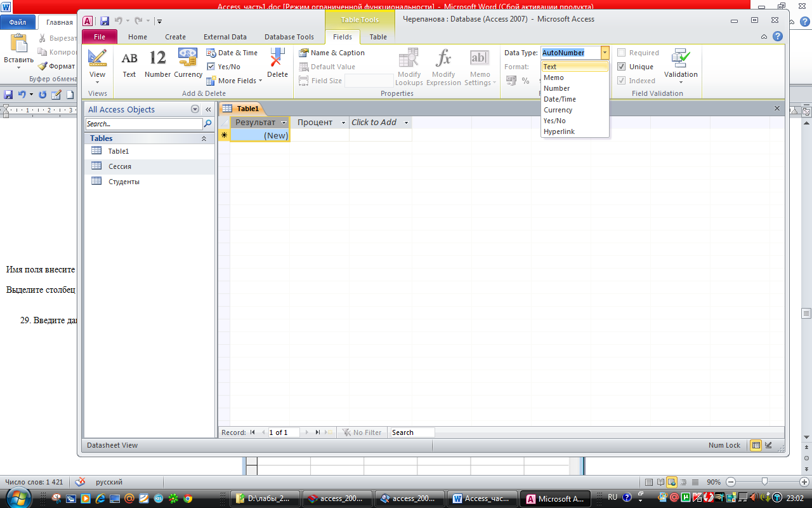
Task: Open Validation dropdown arrow
Action: click(x=681, y=82)
